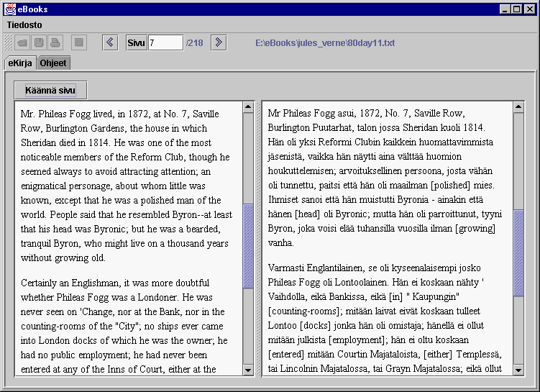Maximize the eBooks window
Image resolution: width=540 pixels, height=392 pixels.
coord(517,9)
